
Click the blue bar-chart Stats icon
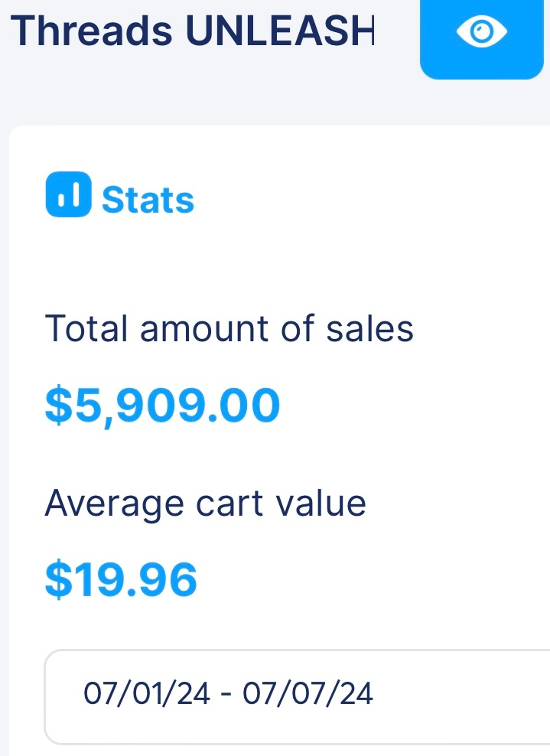point(68,195)
